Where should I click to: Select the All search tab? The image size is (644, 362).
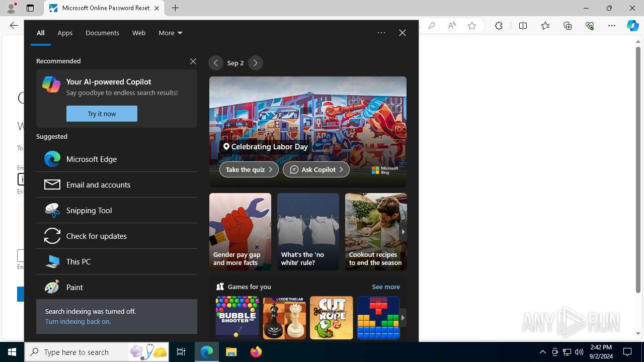point(41,33)
